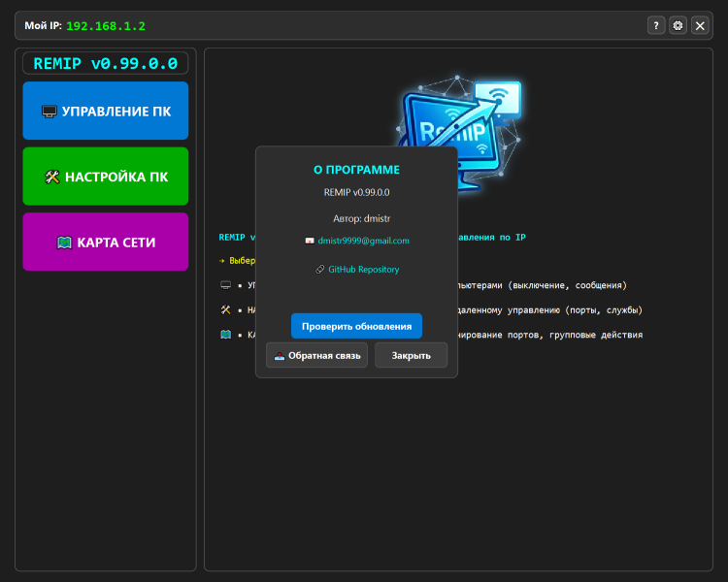
Task: Click the 192.168.1.2 IP address
Action: click(106, 25)
